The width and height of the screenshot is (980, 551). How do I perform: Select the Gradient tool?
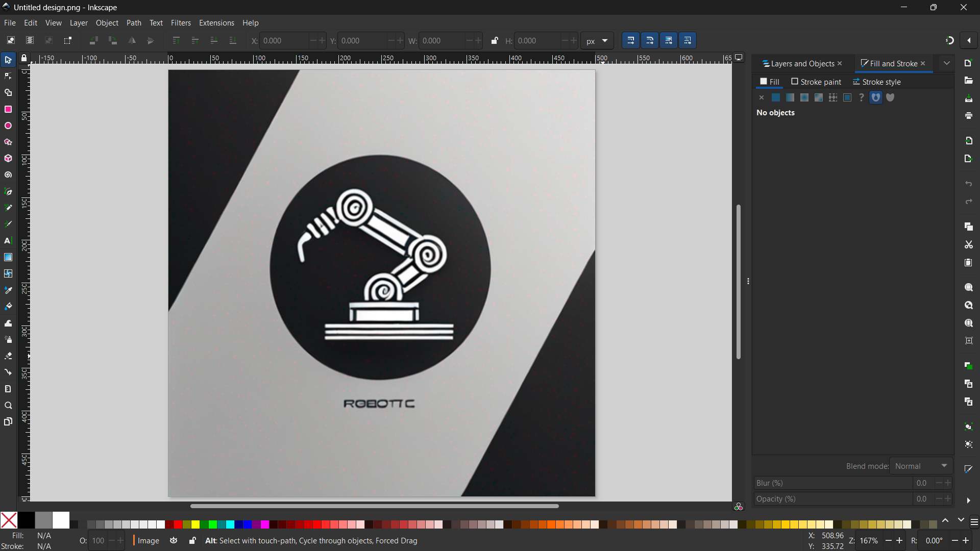point(8,257)
